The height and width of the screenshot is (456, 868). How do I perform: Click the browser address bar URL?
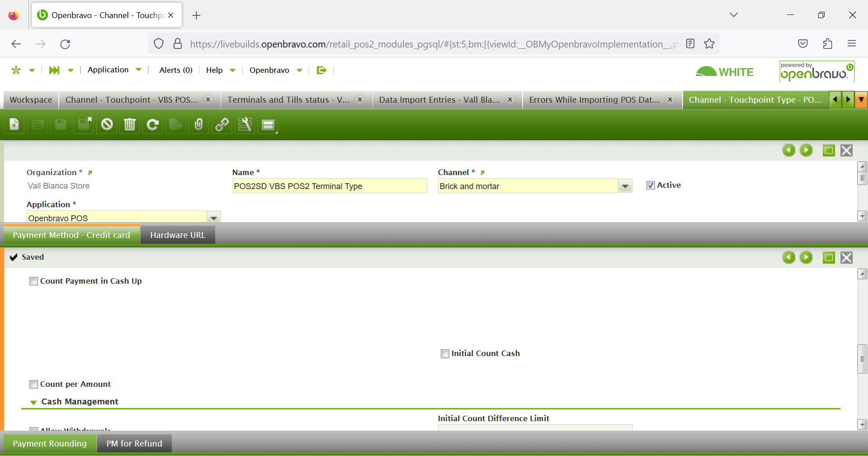click(434, 44)
